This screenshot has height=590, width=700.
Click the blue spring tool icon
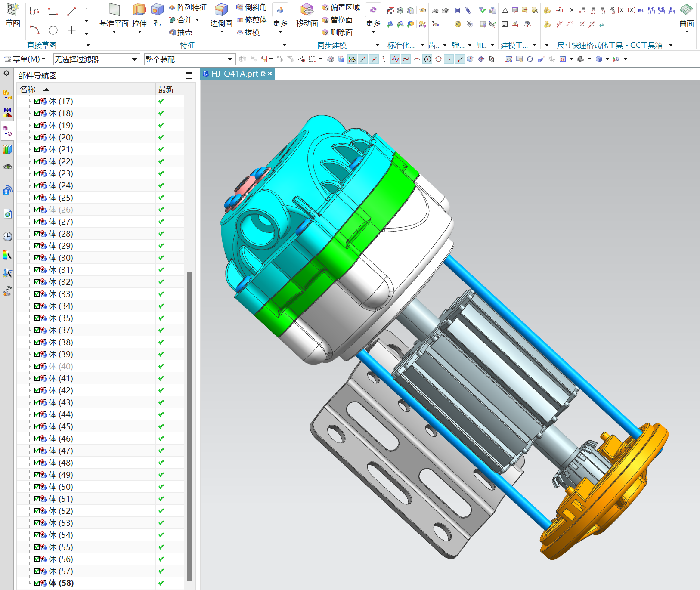click(x=458, y=10)
